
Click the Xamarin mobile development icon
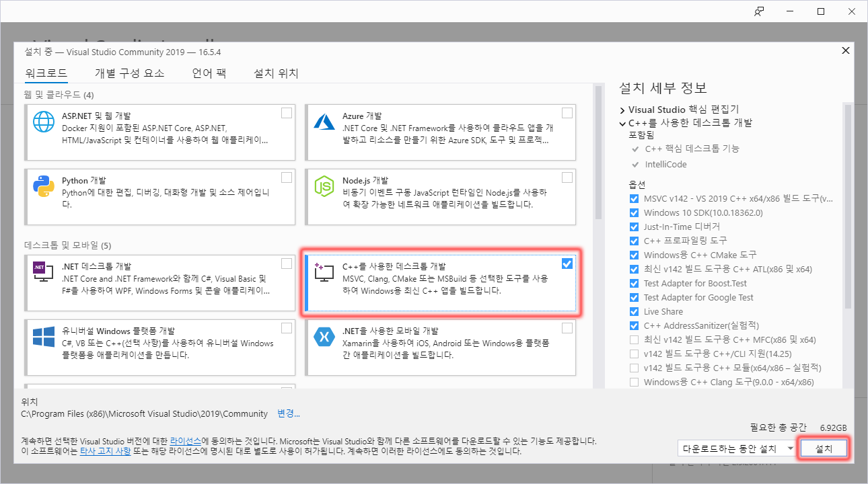coord(325,336)
